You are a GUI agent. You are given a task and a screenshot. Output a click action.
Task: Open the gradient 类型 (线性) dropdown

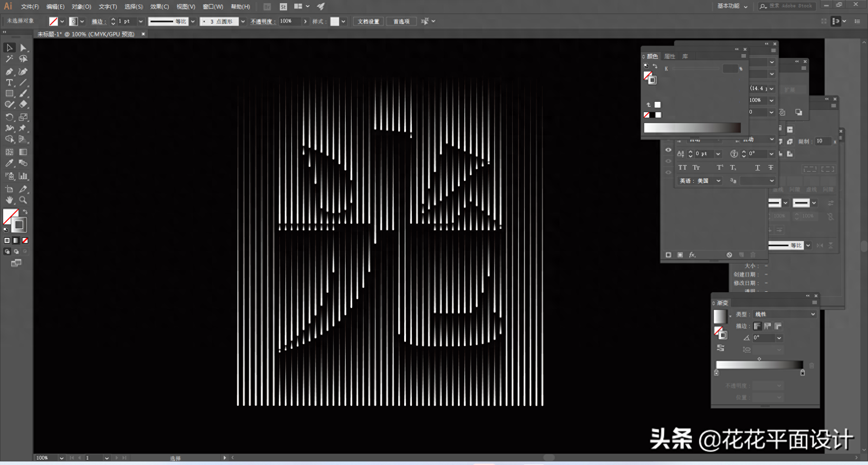coord(784,314)
